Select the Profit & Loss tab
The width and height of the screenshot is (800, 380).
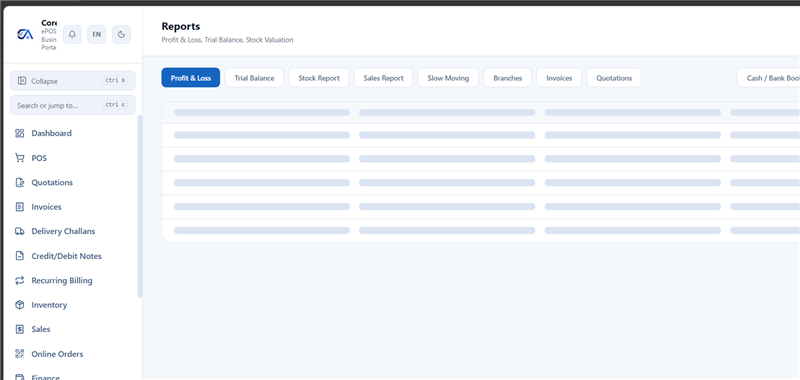coord(191,78)
